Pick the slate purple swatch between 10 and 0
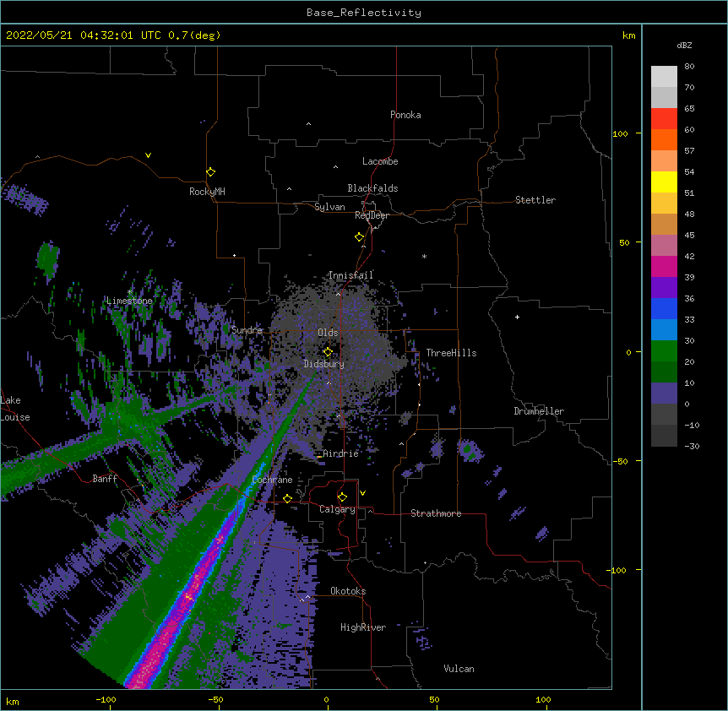Viewport: 728px width, 711px height. (664, 393)
